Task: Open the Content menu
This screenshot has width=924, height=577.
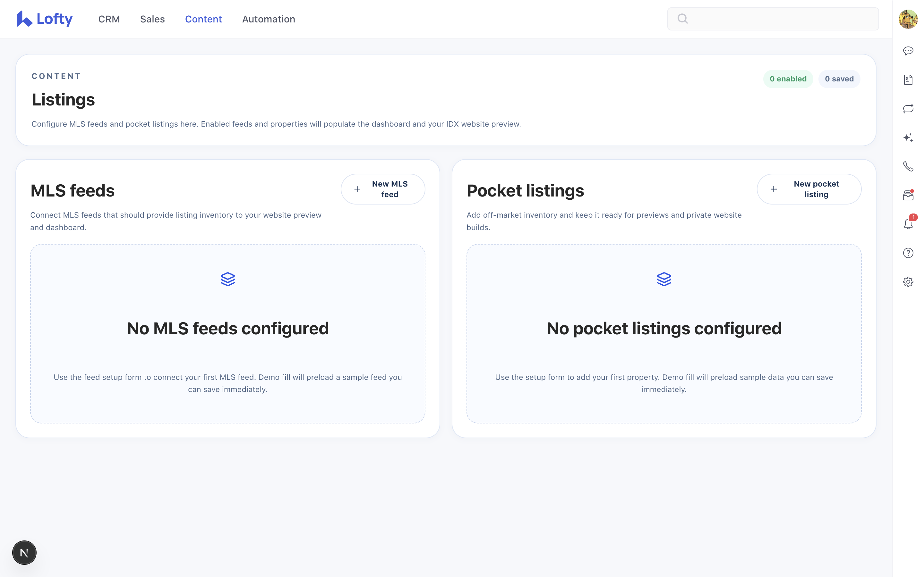Action: [x=203, y=19]
